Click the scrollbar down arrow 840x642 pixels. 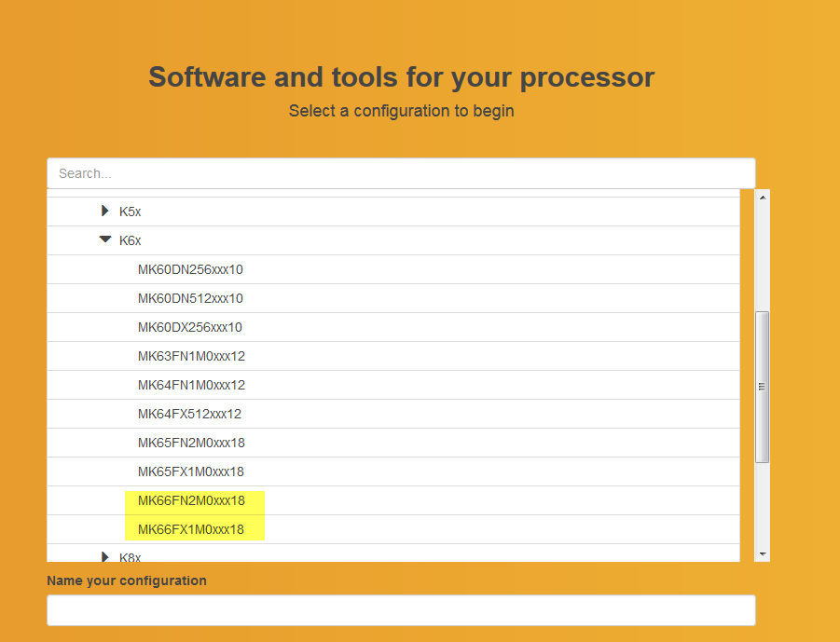763,553
